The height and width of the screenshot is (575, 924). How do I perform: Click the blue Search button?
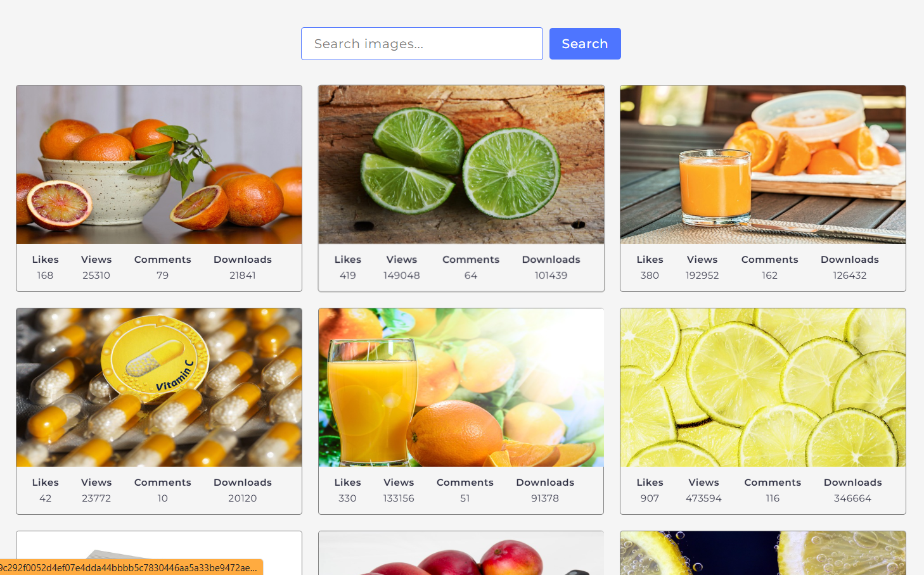585,44
